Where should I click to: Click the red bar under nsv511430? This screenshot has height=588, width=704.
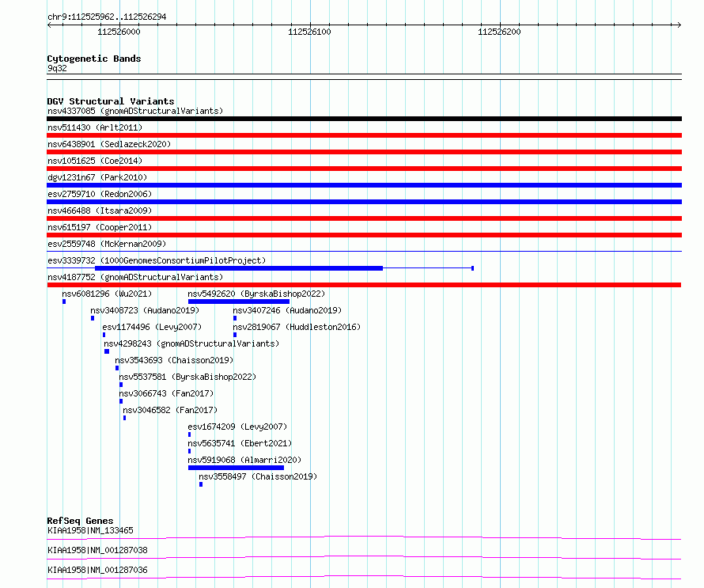tap(364, 135)
